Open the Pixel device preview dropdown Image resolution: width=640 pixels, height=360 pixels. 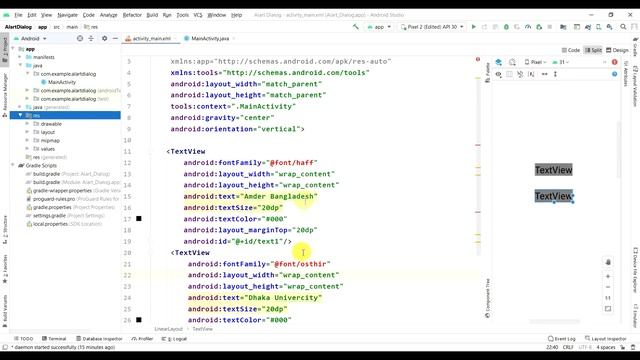coord(536,62)
